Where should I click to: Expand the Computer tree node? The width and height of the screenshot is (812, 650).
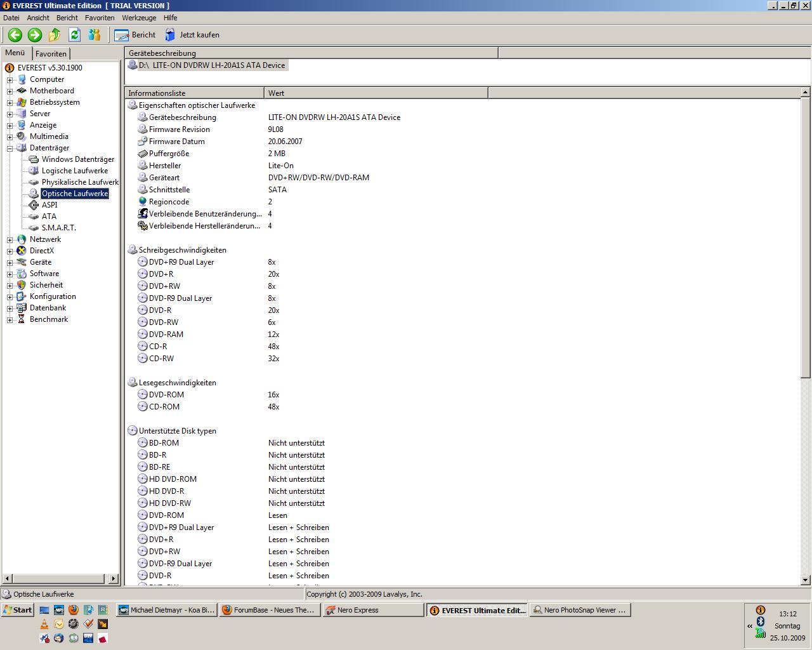(10, 80)
